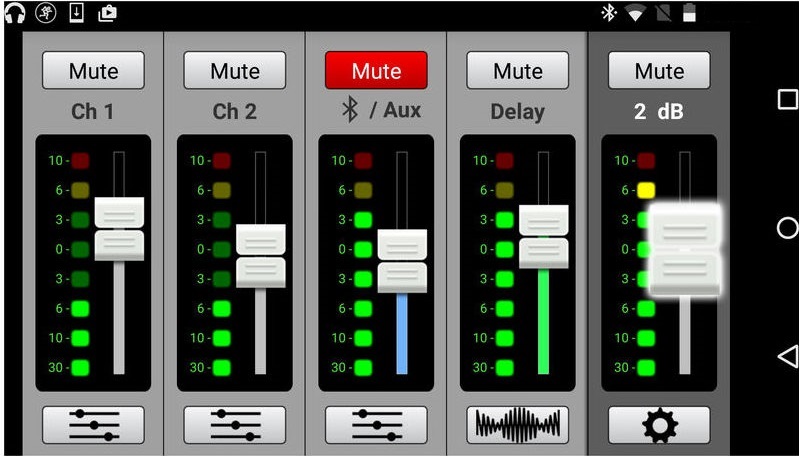This screenshot has height=456, width=799.
Task: Tap Wi-Fi signal icon in status bar
Action: 635,14
